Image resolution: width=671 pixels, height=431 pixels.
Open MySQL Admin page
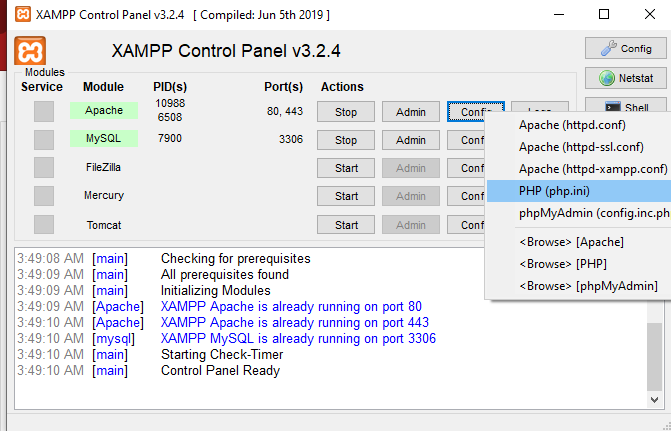point(411,140)
